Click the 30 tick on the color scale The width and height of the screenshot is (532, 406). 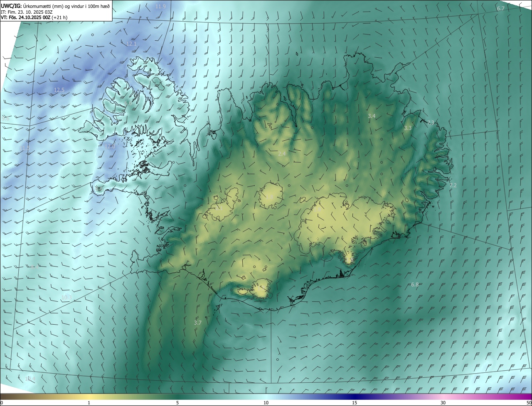click(x=443, y=403)
